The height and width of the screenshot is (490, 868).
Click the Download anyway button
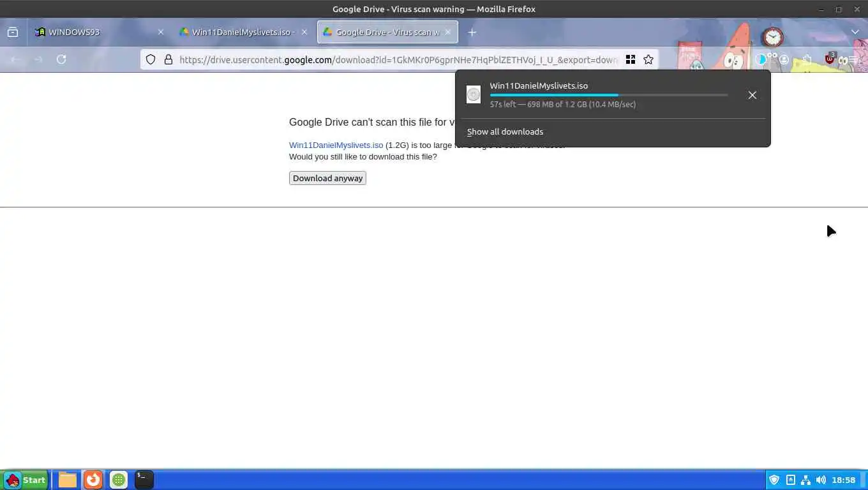point(327,178)
